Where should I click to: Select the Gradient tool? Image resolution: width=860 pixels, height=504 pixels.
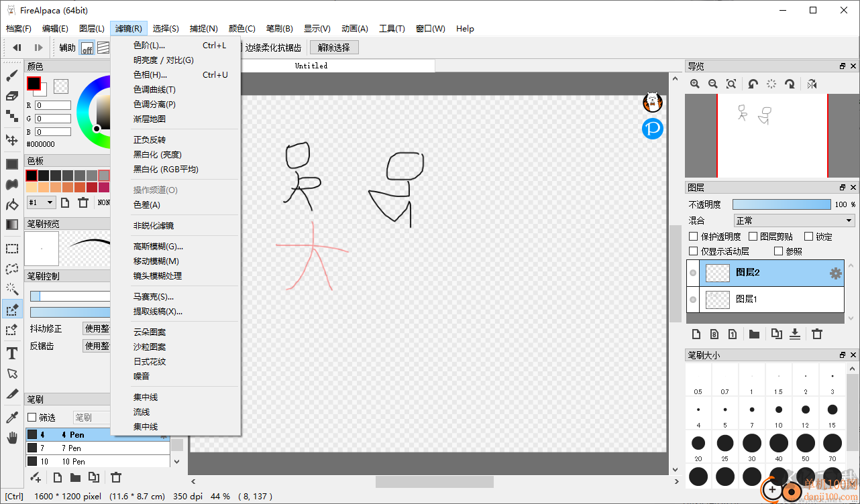[x=12, y=225]
